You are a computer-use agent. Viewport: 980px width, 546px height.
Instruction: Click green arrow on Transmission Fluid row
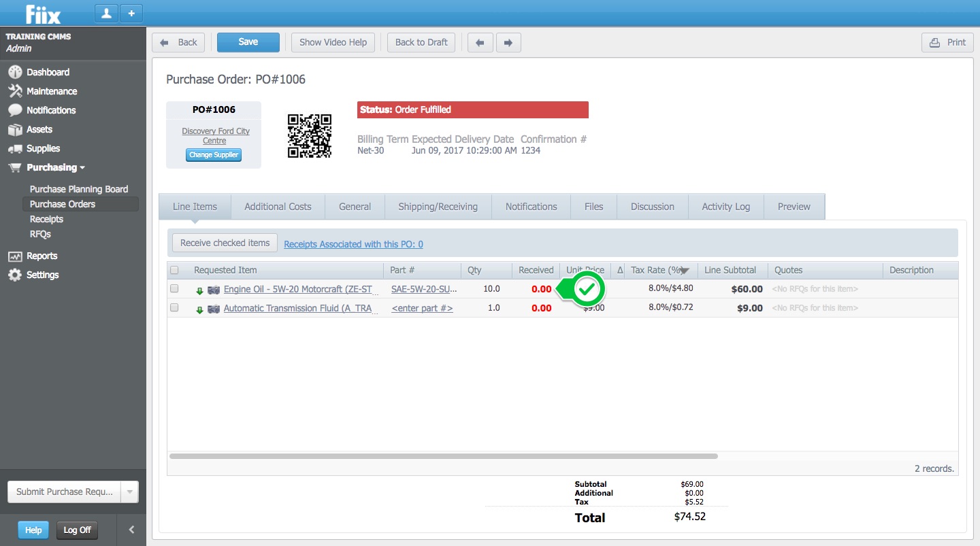[199, 309]
